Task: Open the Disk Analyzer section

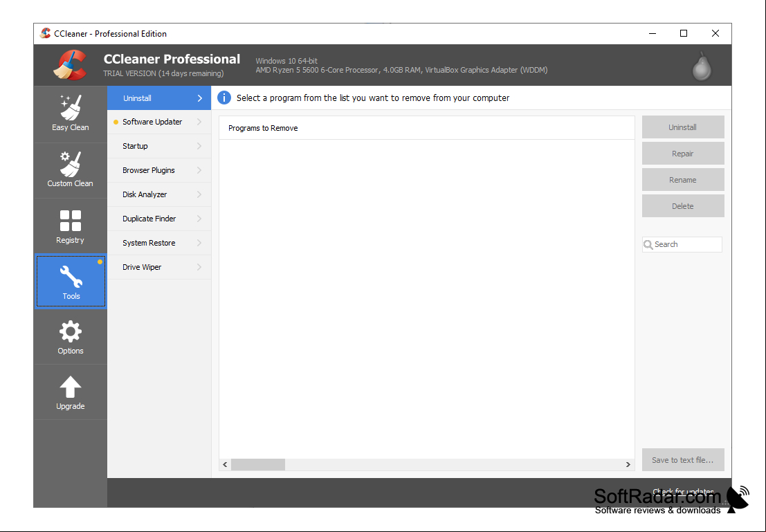Action: click(x=159, y=194)
